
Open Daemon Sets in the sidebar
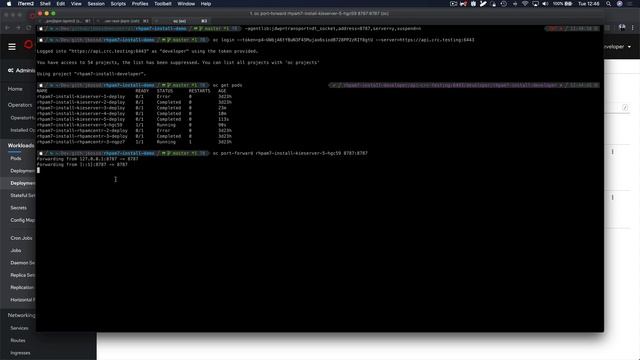pyautogui.click(x=22, y=263)
